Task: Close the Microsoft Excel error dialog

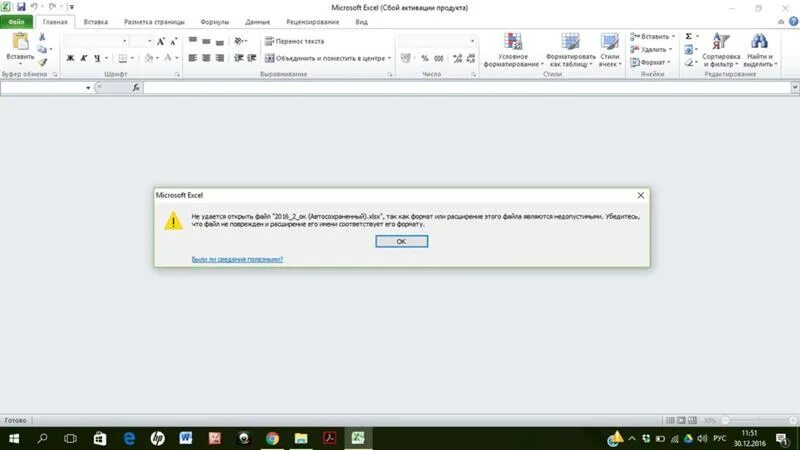Action: 640,195
